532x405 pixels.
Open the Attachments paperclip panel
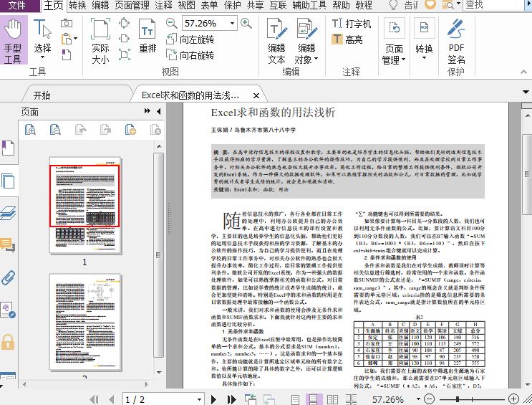pos(8,277)
